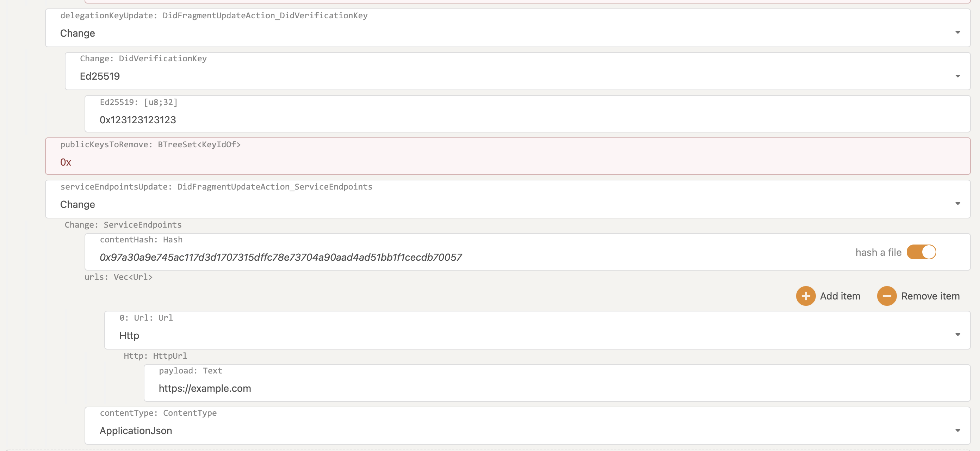
Task: Click the Add item label
Action: coord(840,296)
